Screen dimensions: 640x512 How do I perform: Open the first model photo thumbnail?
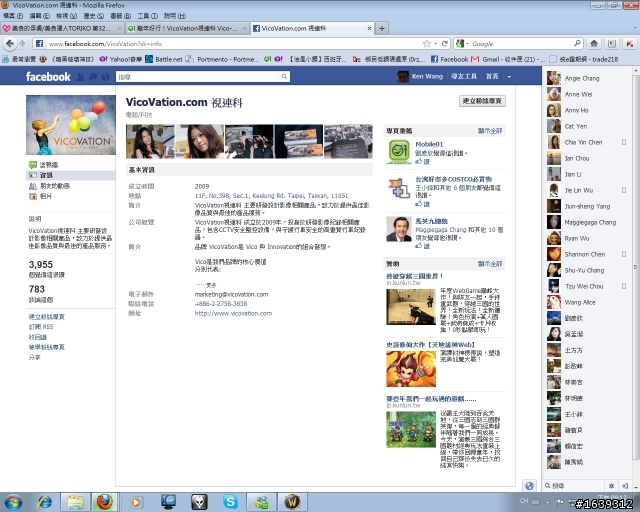(150, 141)
